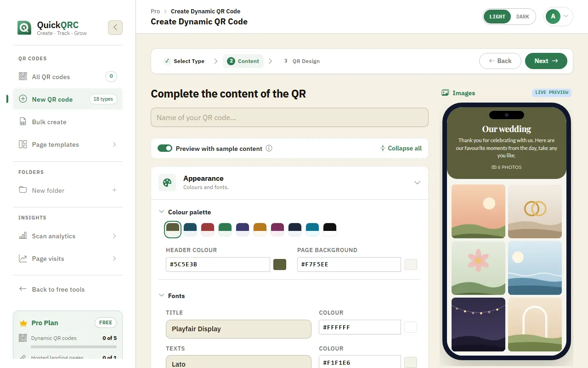The height and width of the screenshot is (368, 588).
Task: Toggle Preview with sample content switch
Action: click(165, 148)
